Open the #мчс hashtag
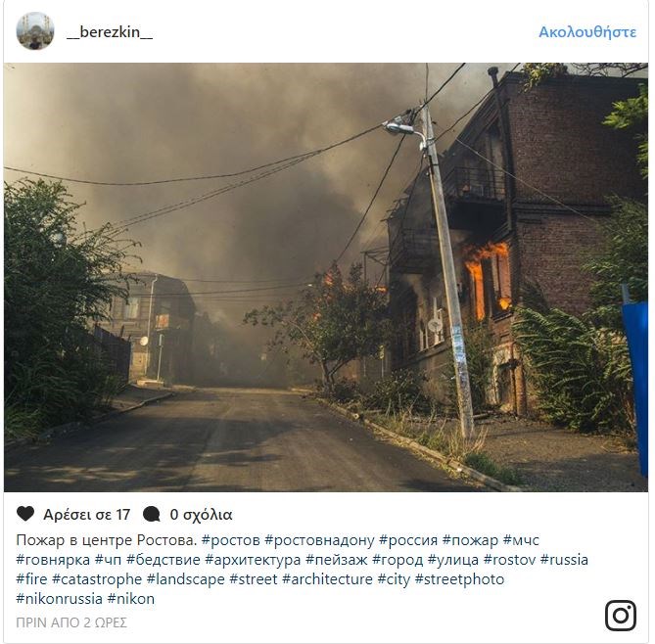655x644 pixels. coord(521,540)
